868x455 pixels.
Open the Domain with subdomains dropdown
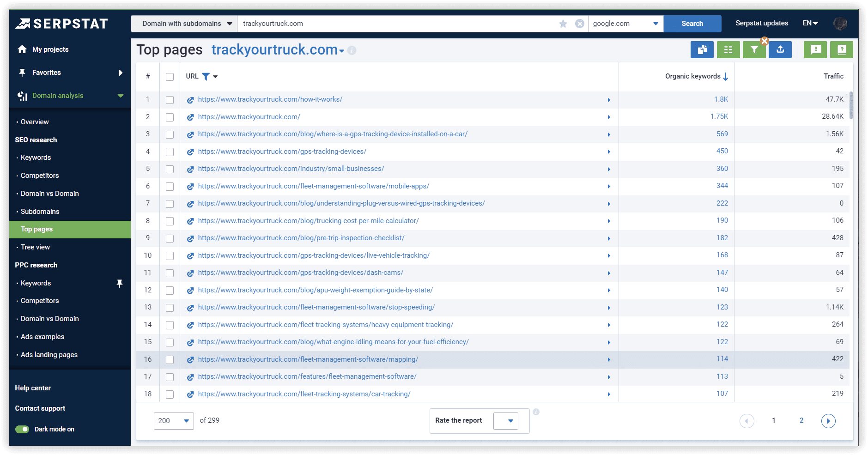click(184, 24)
